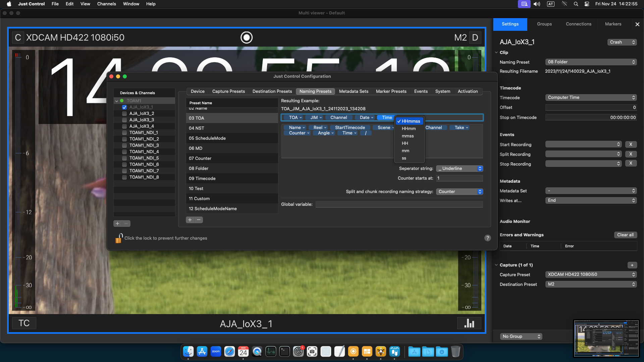Remove the selected naming preset with the minus button
The height and width of the screenshot is (362, 644).
pos(199,220)
